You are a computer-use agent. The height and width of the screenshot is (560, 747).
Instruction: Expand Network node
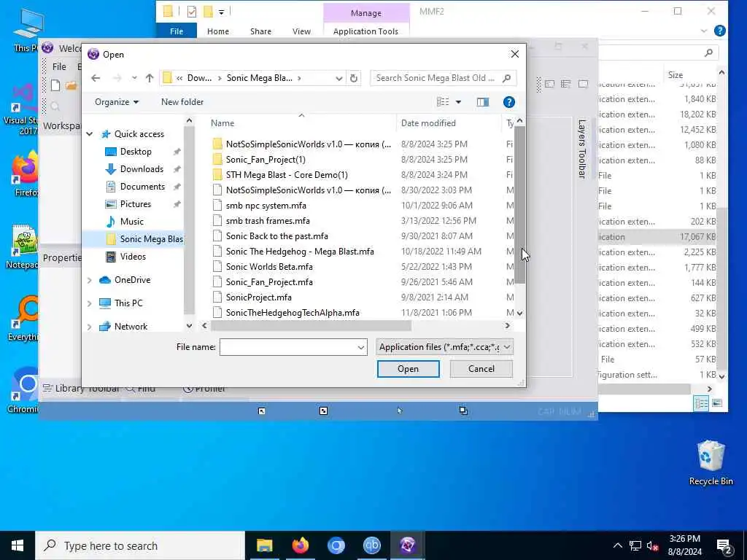coord(90,327)
